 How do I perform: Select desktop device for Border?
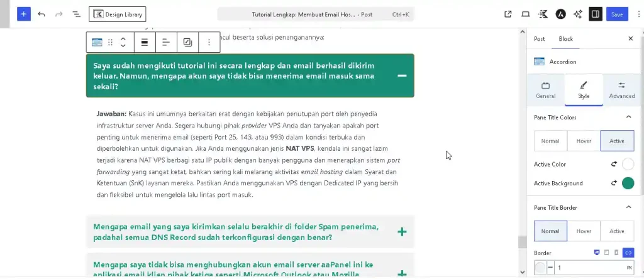coord(597,253)
